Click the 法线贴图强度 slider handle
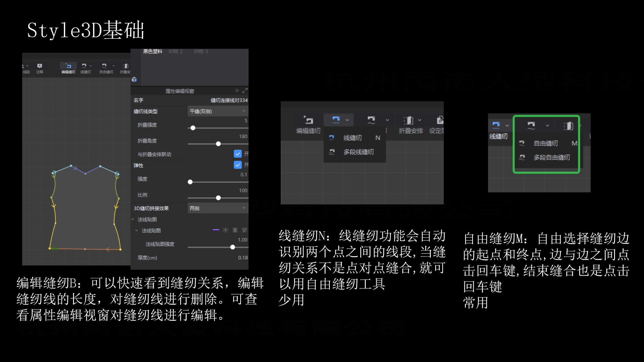The width and height of the screenshot is (644, 362). point(233,247)
